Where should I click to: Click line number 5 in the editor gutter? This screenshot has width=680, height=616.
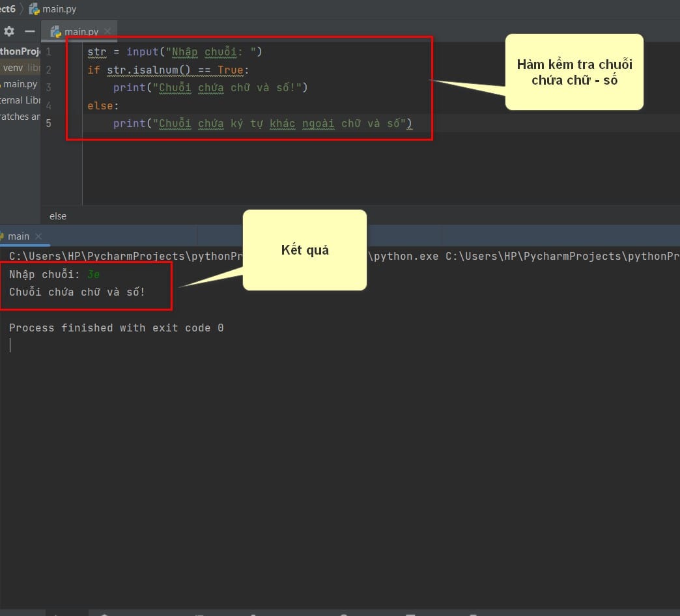point(49,124)
